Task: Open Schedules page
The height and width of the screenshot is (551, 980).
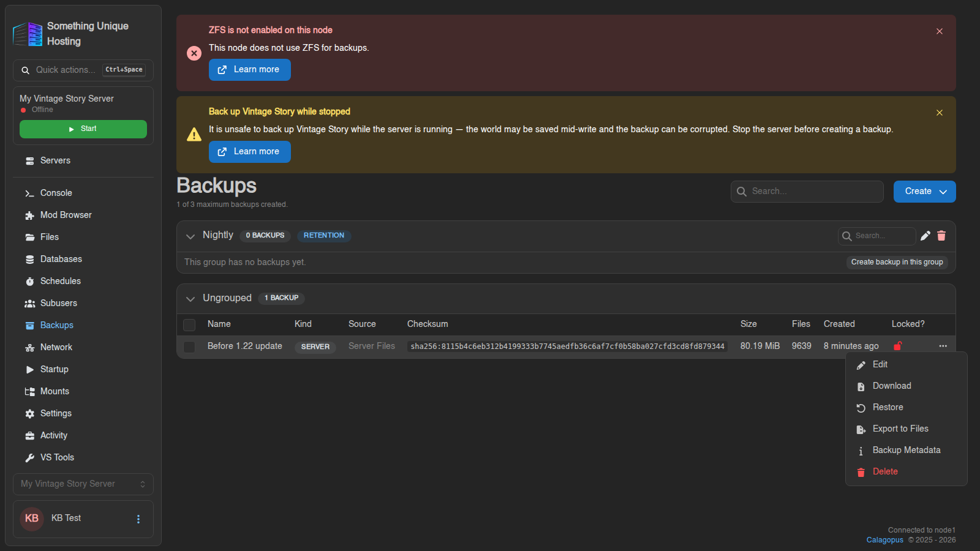Action: point(83,281)
